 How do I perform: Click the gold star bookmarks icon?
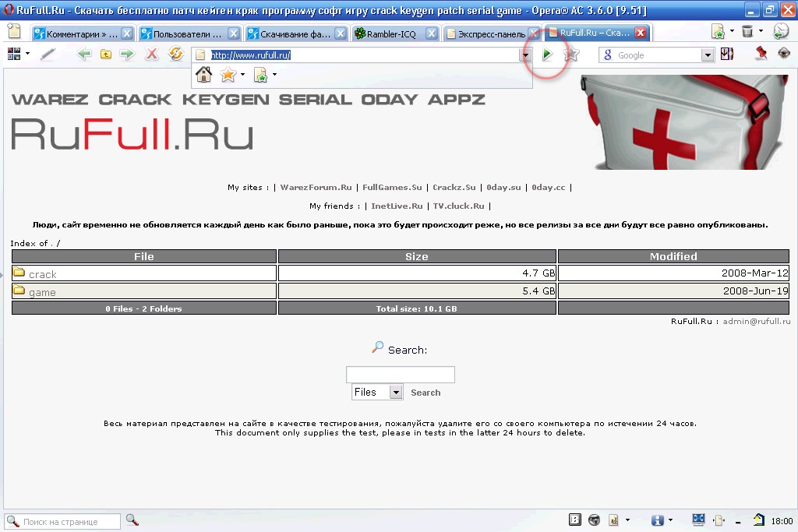[228, 75]
